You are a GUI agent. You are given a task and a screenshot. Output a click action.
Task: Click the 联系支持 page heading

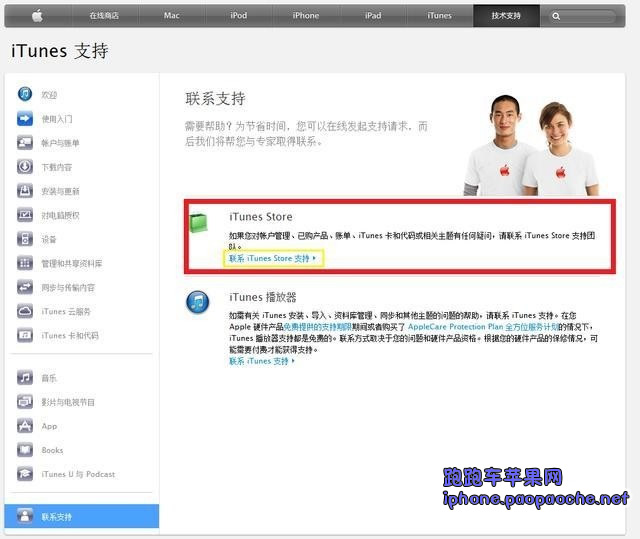tap(215, 99)
